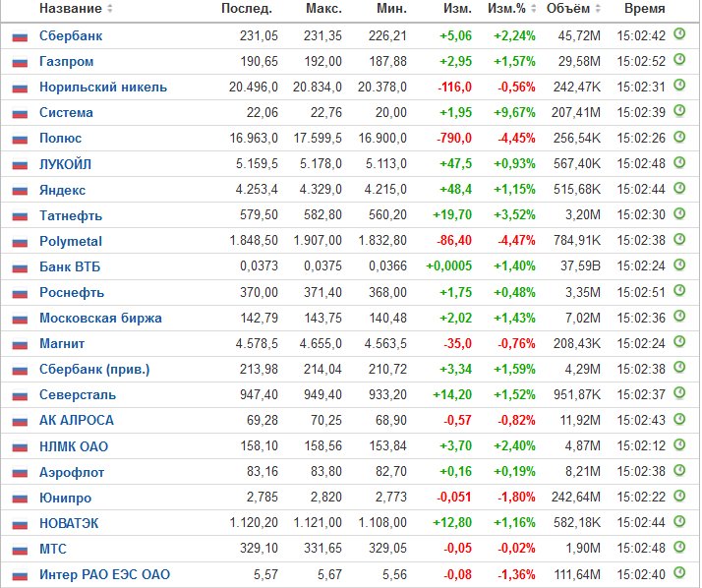The width and height of the screenshot is (702, 588).
Task: Open the Газпром stock link
Action: click(66, 61)
